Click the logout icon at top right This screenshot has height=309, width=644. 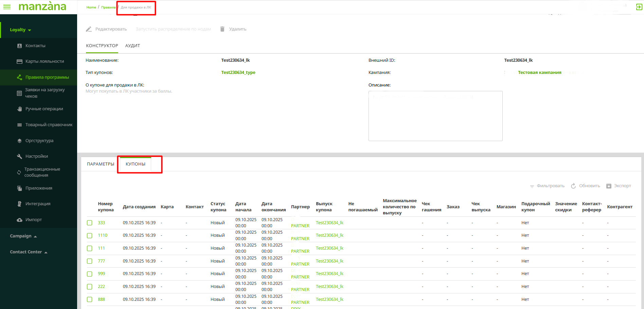639,7
